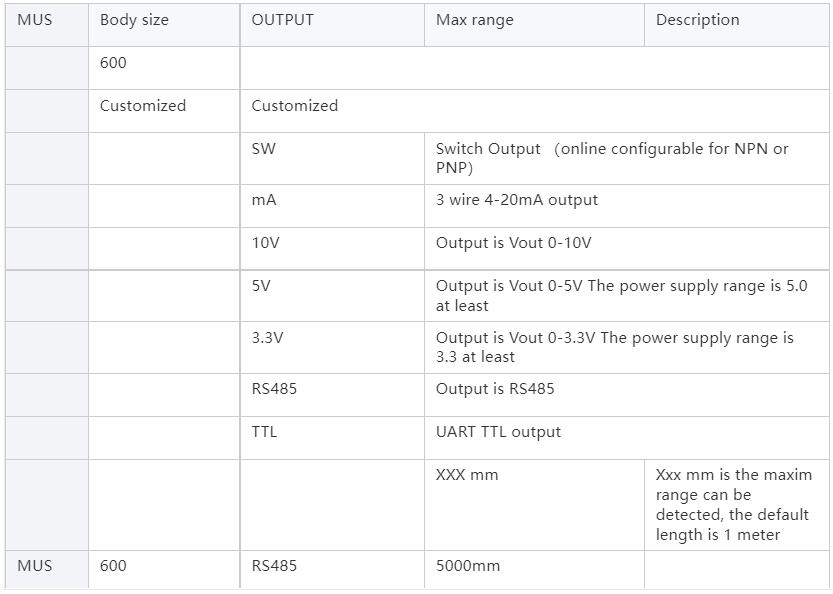833x594 pixels.
Task: Select the "XXX mm" max range cell
Action: coord(466,475)
